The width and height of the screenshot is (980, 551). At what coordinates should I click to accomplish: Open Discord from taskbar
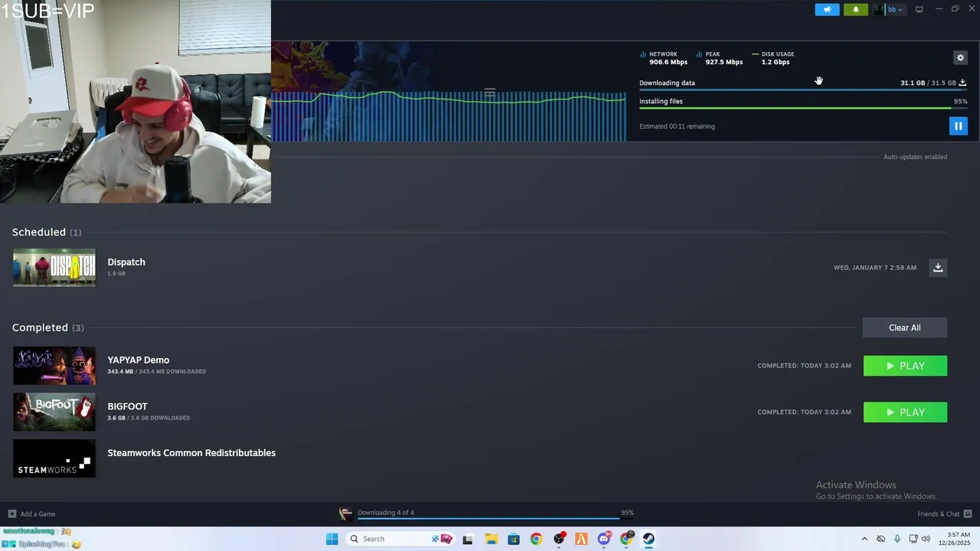tap(604, 539)
